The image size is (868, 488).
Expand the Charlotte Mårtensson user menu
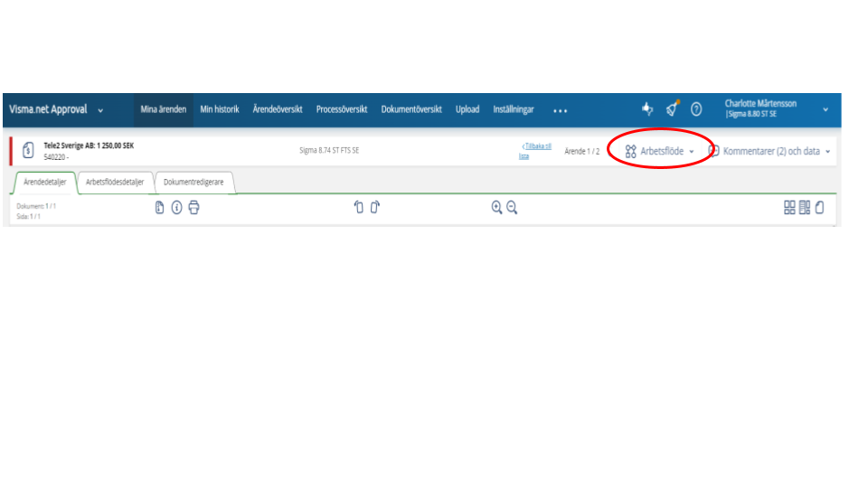826,109
